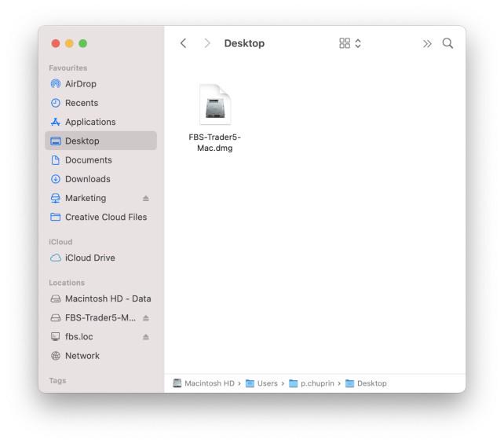This screenshot has height=443, width=504.
Task: Select Documents in the sidebar
Action: pos(88,160)
